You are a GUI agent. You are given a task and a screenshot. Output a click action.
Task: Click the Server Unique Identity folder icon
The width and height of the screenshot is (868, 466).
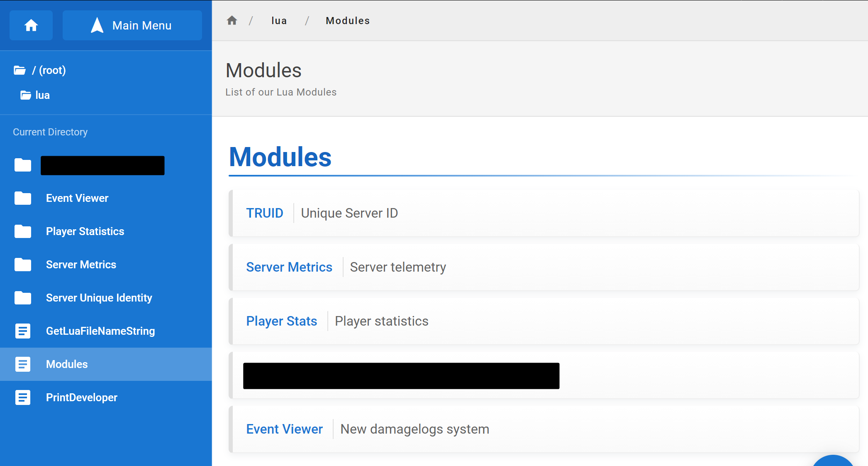[23, 298]
